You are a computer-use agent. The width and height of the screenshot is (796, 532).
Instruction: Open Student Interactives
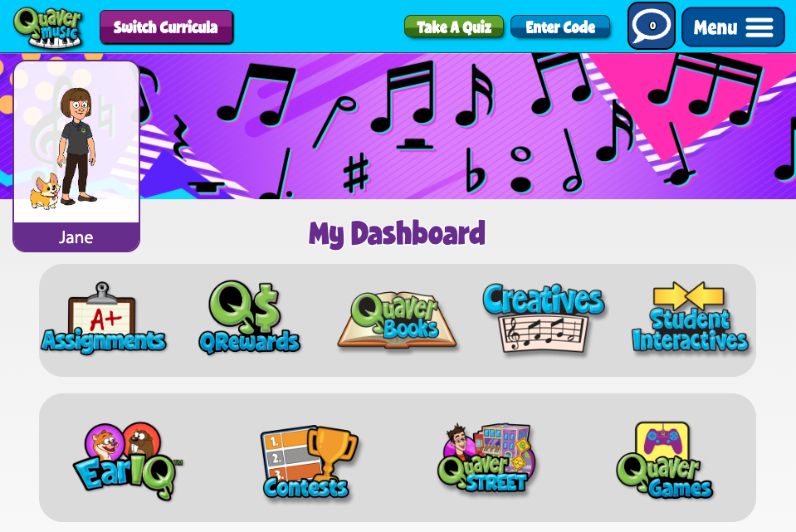click(690, 317)
